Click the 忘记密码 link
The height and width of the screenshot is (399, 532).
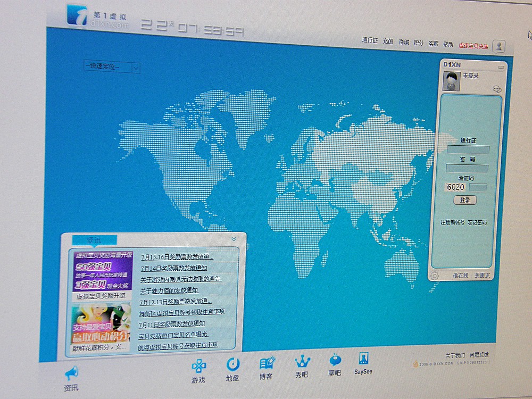click(477, 222)
